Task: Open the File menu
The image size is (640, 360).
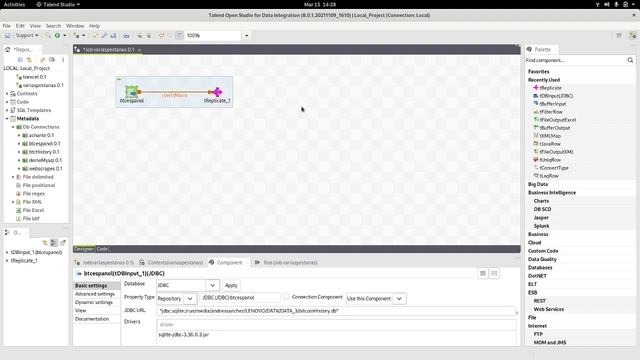Action: [x=7, y=26]
